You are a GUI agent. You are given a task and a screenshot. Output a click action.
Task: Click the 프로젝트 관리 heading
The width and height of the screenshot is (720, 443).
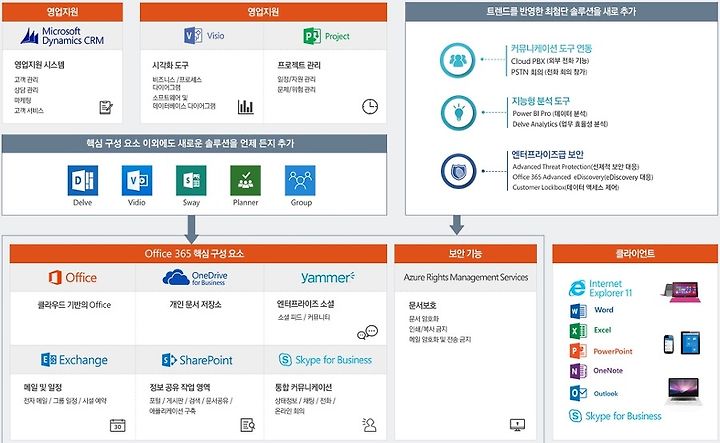(299, 65)
